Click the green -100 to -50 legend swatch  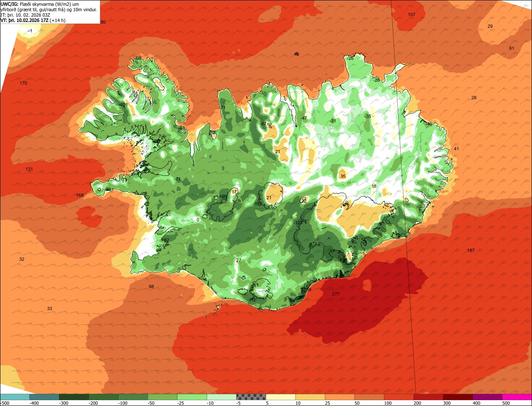tap(133, 397)
